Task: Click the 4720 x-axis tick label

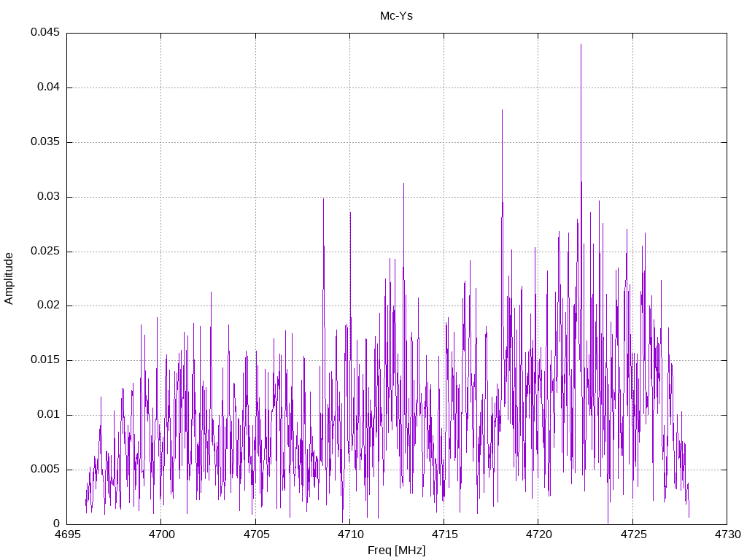Action: coord(538,534)
